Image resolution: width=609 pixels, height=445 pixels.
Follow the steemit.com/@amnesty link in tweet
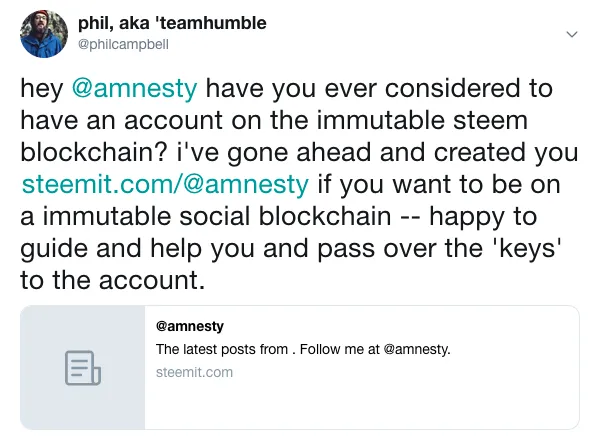coord(165,184)
